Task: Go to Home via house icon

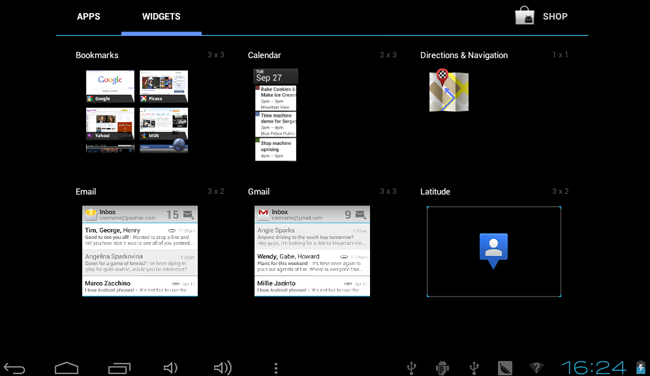Action: click(x=66, y=368)
